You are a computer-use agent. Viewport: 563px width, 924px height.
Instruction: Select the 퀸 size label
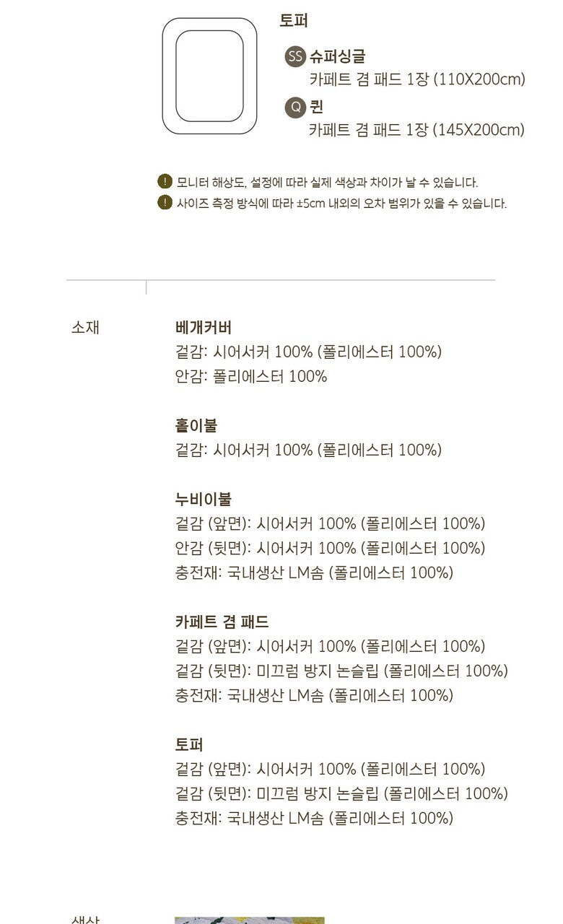coord(316,108)
